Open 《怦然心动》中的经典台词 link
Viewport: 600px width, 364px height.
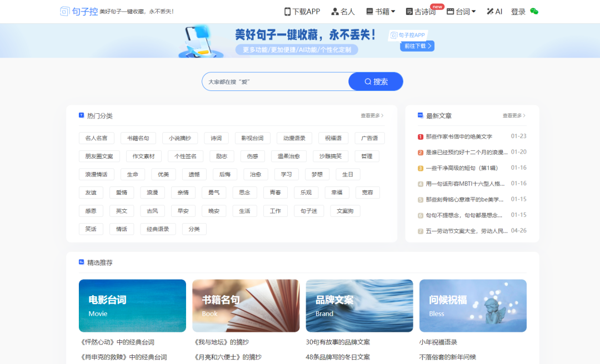click(117, 342)
